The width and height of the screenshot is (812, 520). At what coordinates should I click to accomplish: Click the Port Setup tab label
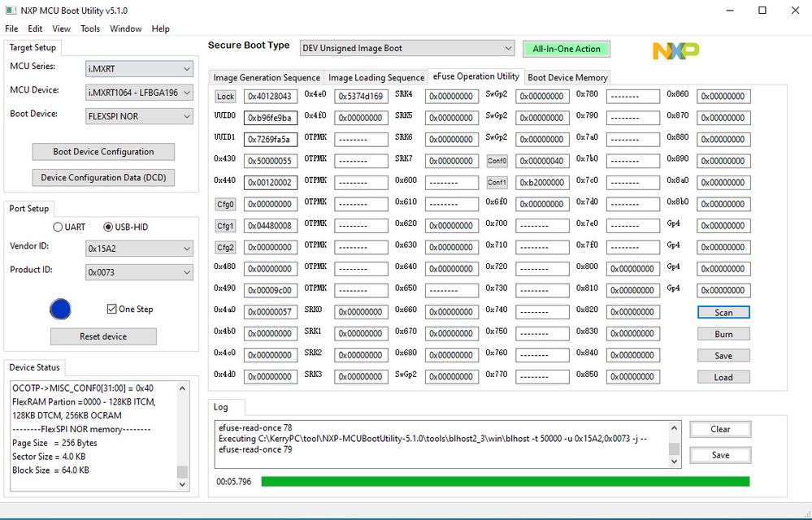pos(29,209)
